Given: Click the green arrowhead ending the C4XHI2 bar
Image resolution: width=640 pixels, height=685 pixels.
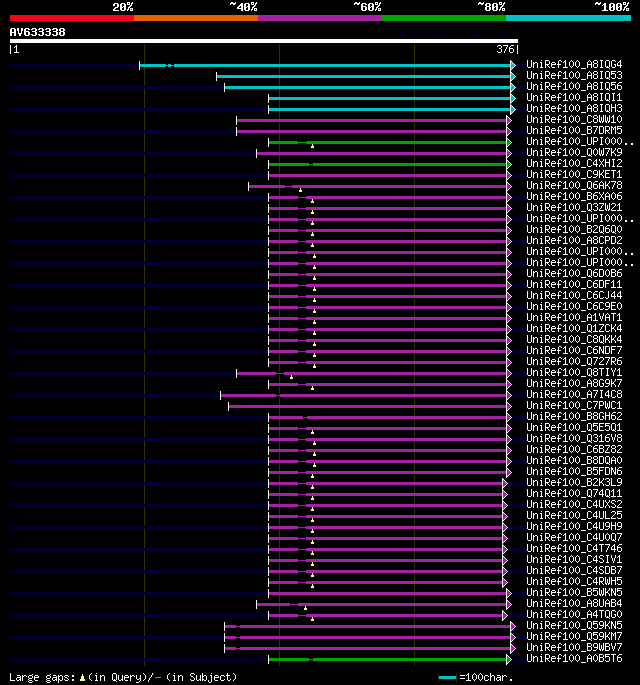Looking at the screenshot, I should pos(509,164).
